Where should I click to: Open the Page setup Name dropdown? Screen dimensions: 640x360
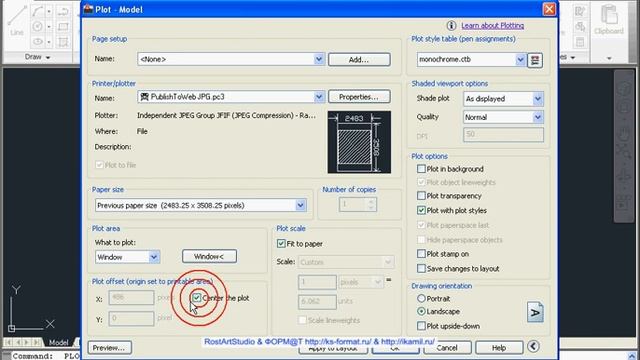tap(319, 59)
